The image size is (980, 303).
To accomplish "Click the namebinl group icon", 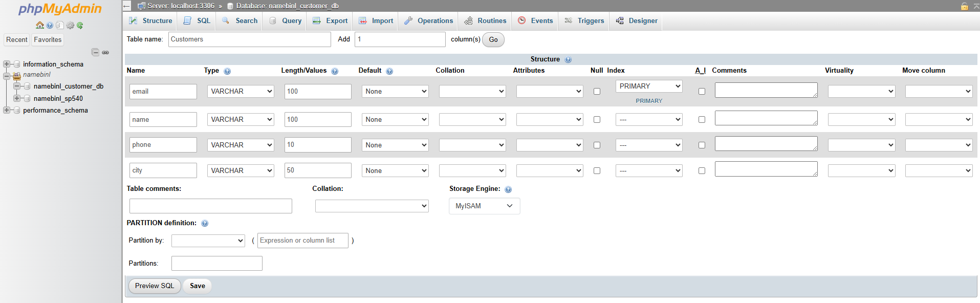I will [x=17, y=76].
